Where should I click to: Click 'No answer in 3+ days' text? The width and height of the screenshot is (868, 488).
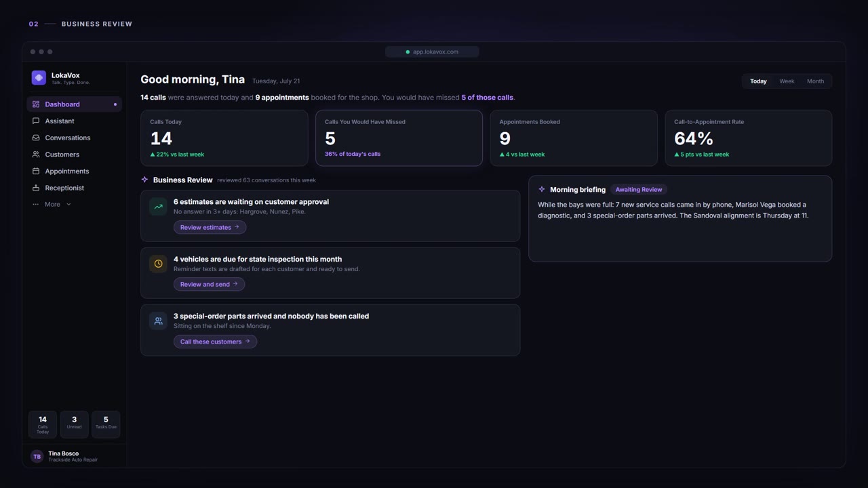click(239, 211)
